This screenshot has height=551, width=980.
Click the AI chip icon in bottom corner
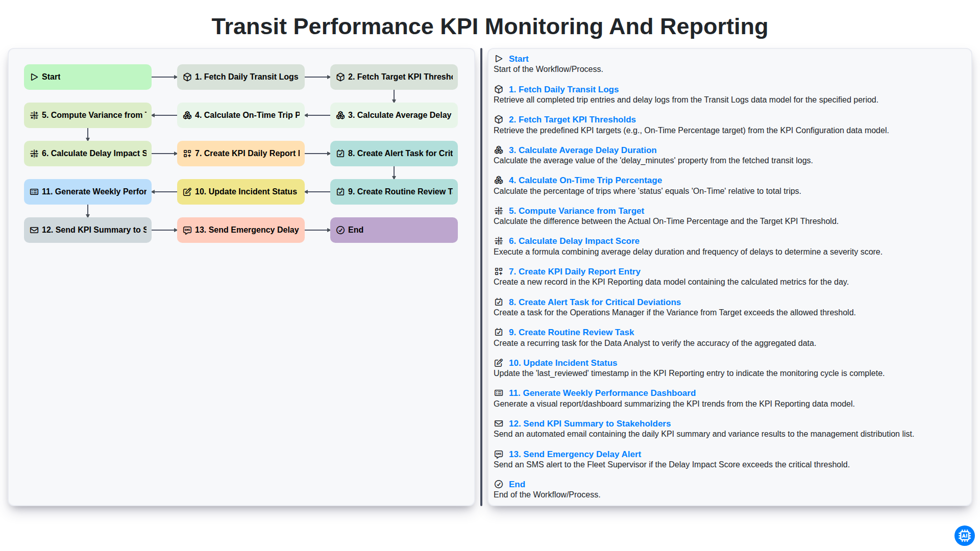point(964,536)
